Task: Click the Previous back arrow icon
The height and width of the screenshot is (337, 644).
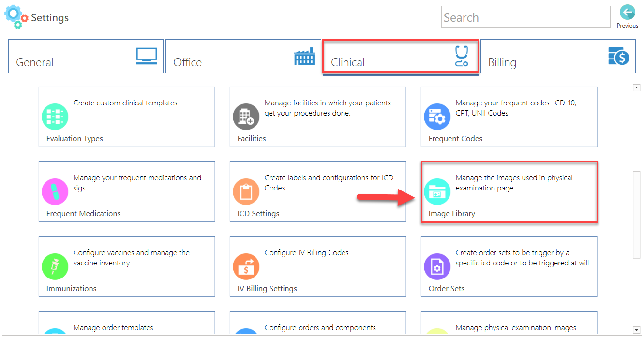Action: point(628,13)
